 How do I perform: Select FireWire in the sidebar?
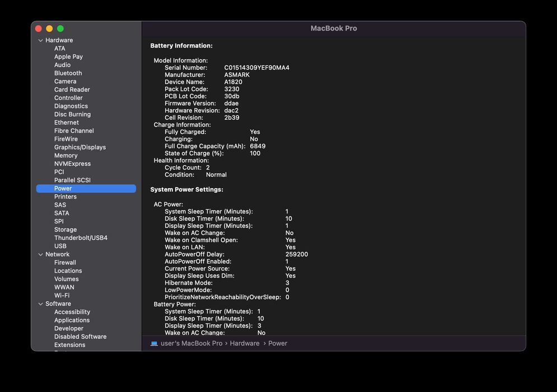coord(66,139)
